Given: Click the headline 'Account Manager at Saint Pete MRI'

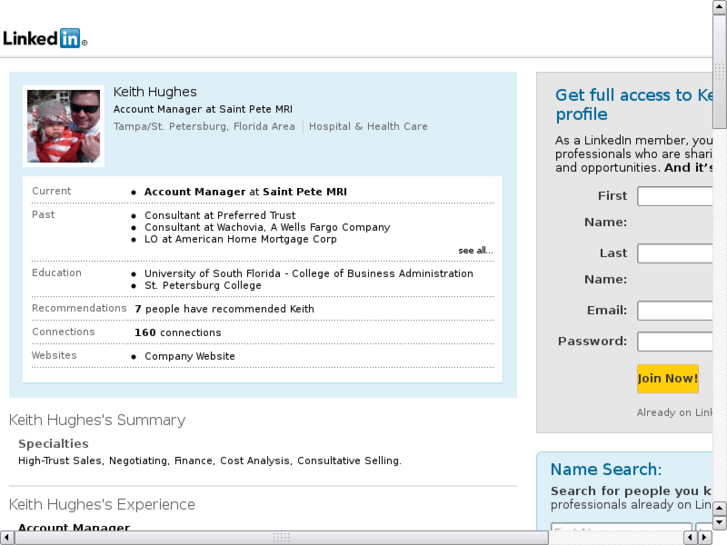Looking at the screenshot, I should (203, 109).
